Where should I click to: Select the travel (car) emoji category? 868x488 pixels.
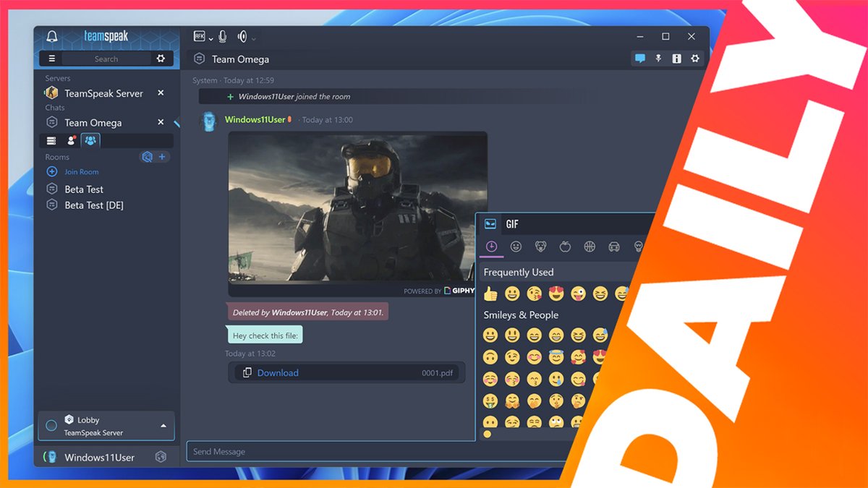pos(614,247)
